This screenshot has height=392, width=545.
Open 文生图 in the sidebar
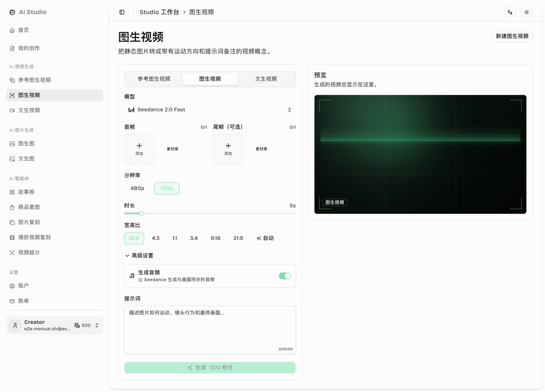pos(54,159)
